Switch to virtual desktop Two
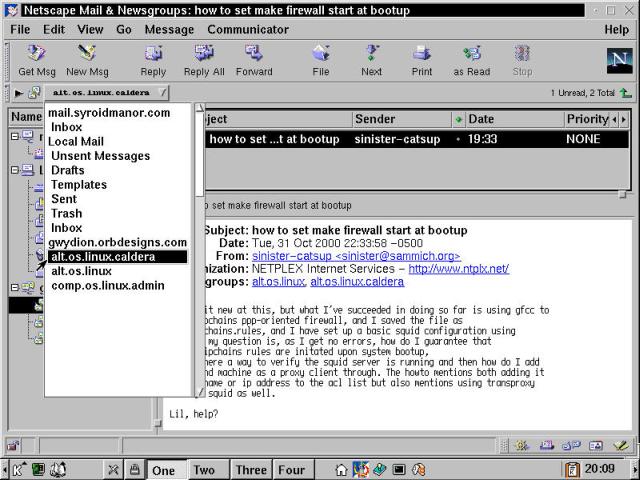Viewport: 640px width, 480px height. coord(203,470)
